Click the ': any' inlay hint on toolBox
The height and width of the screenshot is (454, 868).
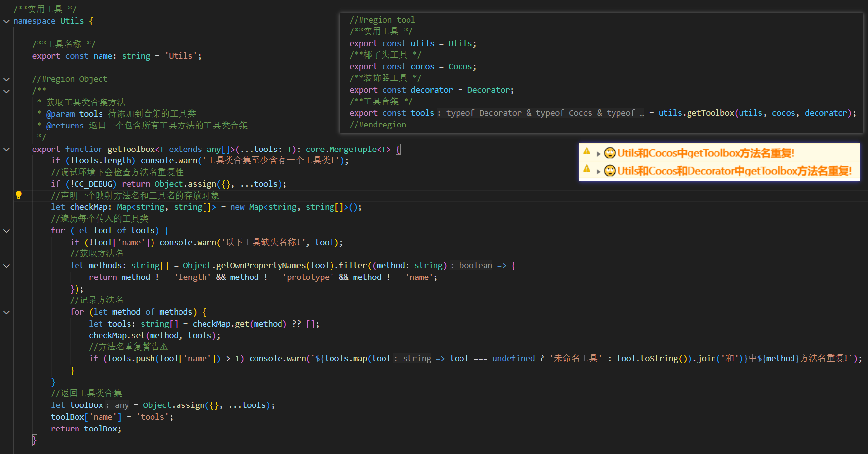tap(118, 405)
